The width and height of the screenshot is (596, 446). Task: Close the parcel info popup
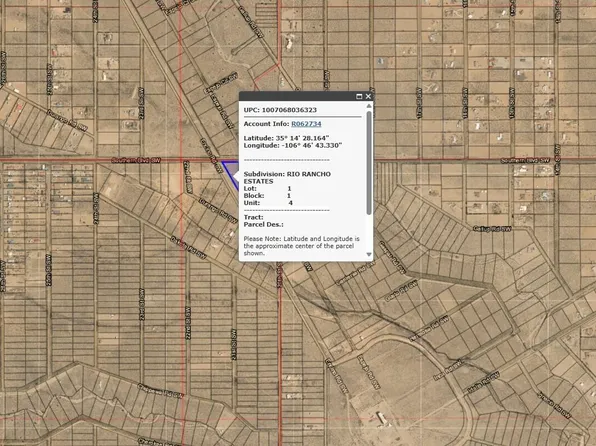coord(368,96)
